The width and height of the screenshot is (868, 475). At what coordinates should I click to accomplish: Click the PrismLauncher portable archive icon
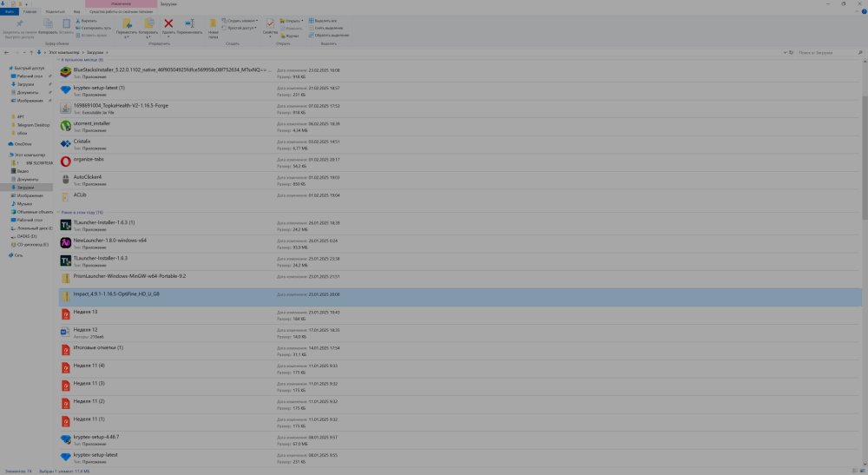[65, 279]
